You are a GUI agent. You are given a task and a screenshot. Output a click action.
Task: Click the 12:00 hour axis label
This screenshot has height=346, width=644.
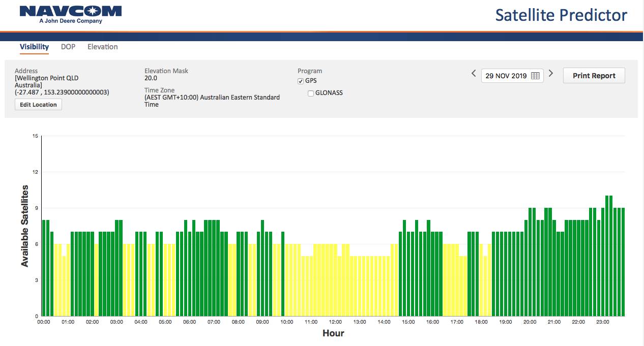[335, 322]
